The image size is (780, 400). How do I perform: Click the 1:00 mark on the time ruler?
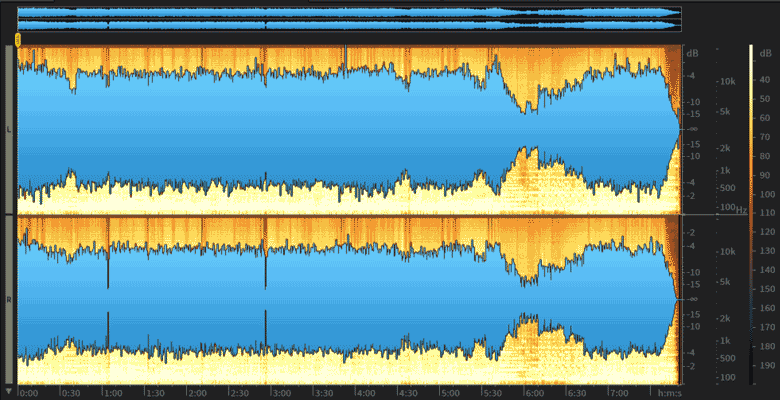[x=113, y=393]
